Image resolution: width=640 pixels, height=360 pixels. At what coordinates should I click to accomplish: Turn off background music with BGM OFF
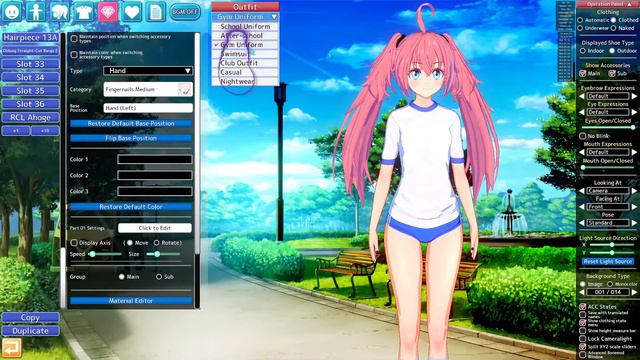point(184,12)
